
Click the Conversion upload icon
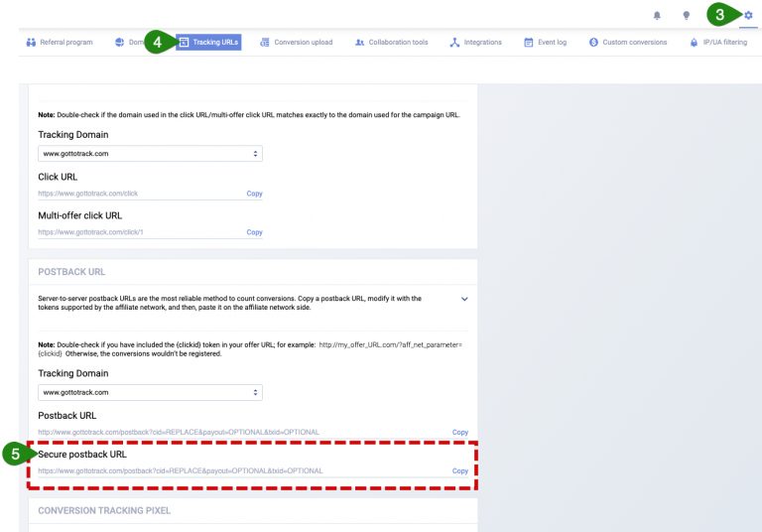[x=264, y=43]
